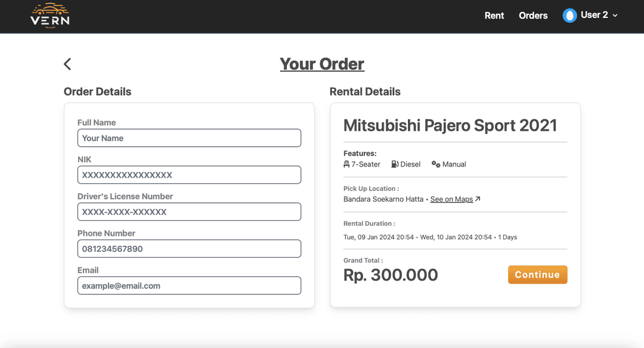
Task: Open the Orders menu item
Action: [533, 16]
